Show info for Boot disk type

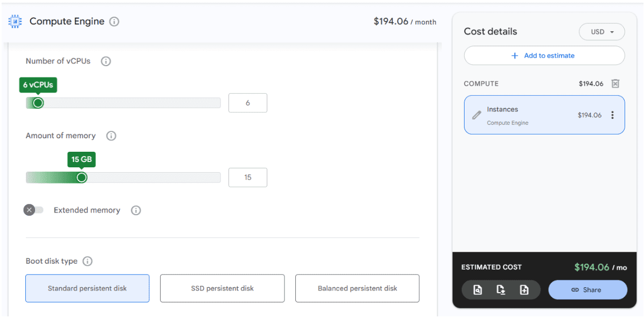pyautogui.click(x=87, y=262)
